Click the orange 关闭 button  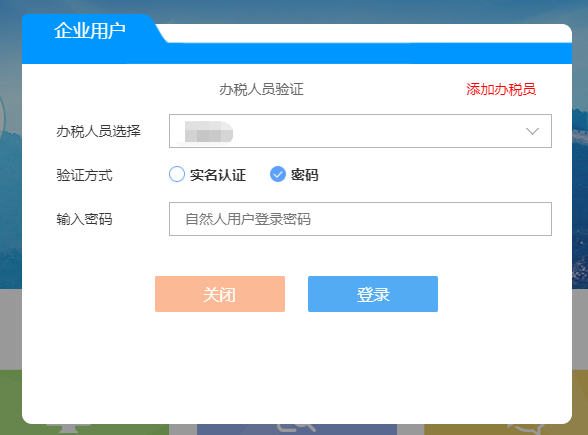[x=220, y=294]
